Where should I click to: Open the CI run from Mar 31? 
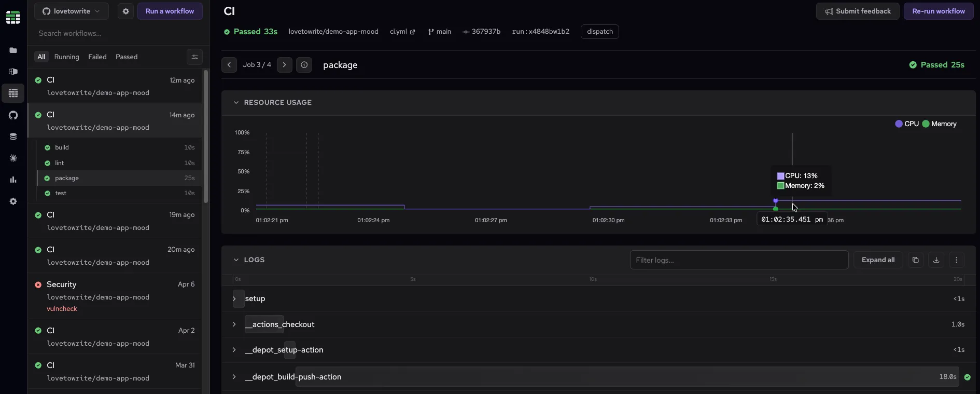click(x=115, y=371)
